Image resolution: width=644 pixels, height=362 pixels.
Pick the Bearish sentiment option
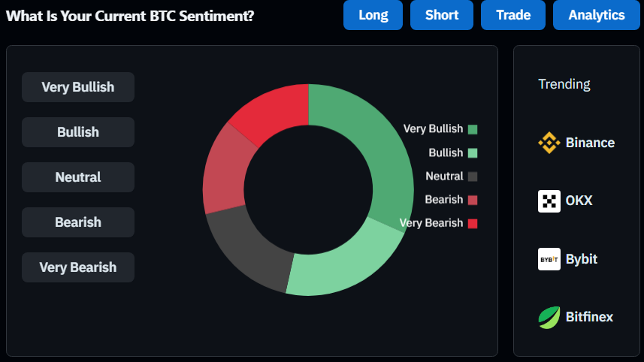[x=78, y=222]
